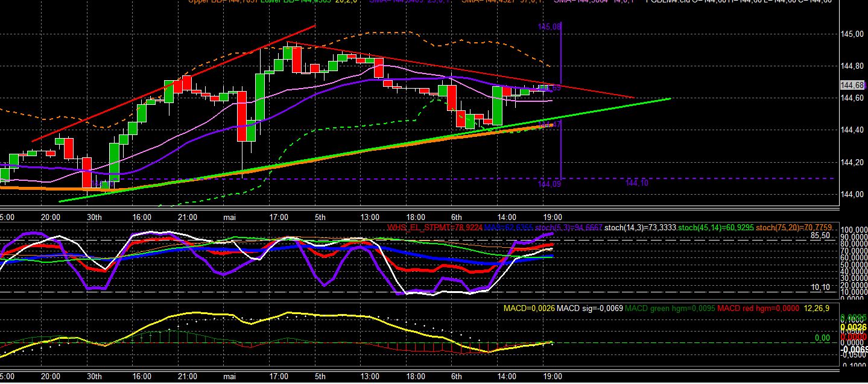Select the 144,20 price axis label

(x=852, y=162)
